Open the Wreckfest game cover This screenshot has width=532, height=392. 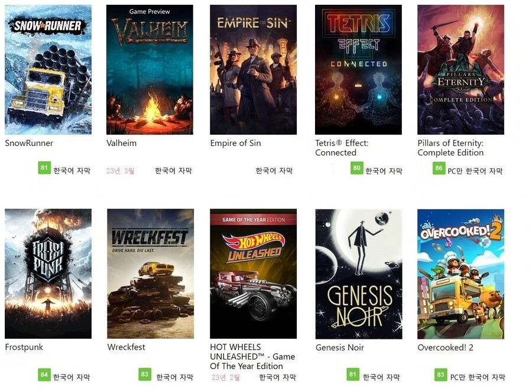150,274
